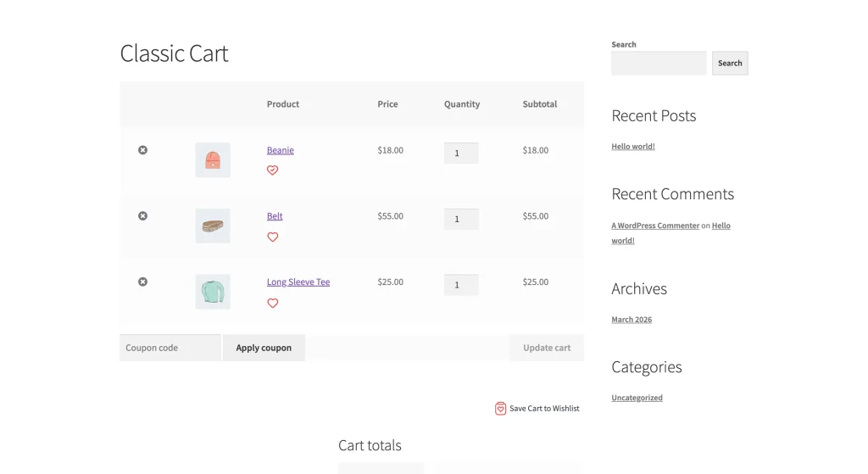Viewport: 868px width, 474px height.
Task: Add Long Sleeve Tee to wishlist heart
Action: click(x=272, y=303)
